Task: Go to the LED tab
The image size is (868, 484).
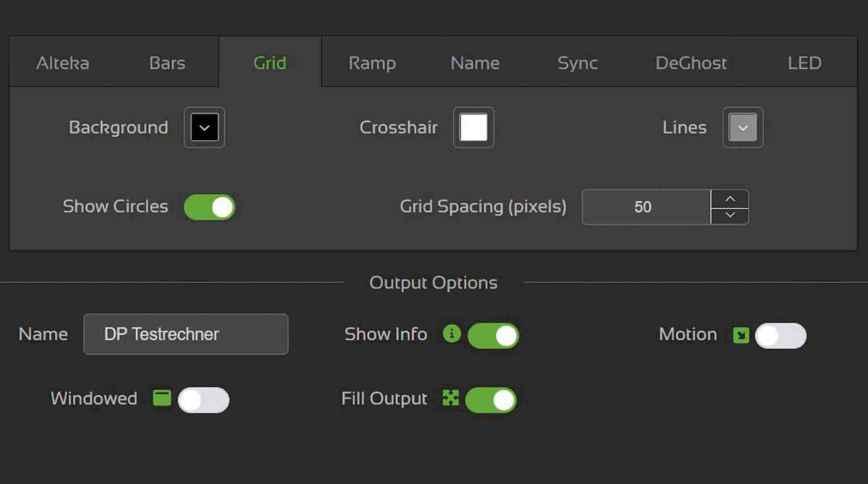Action: point(804,63)
